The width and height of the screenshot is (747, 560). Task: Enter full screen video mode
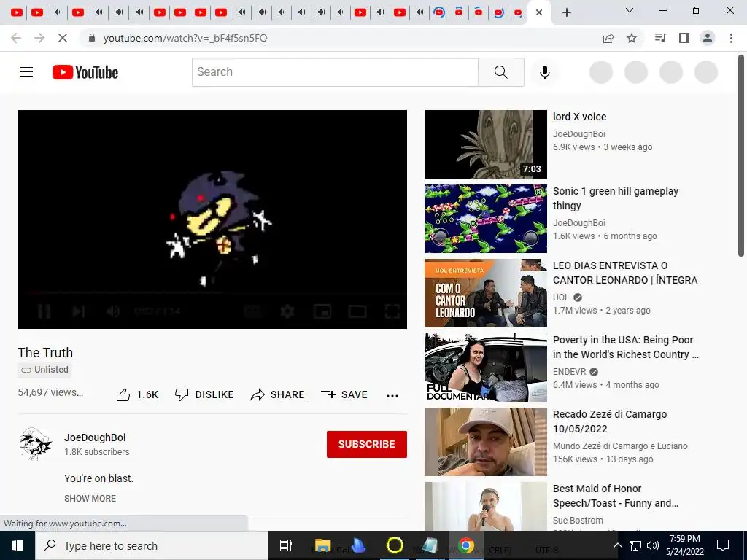tap(392, 311)
